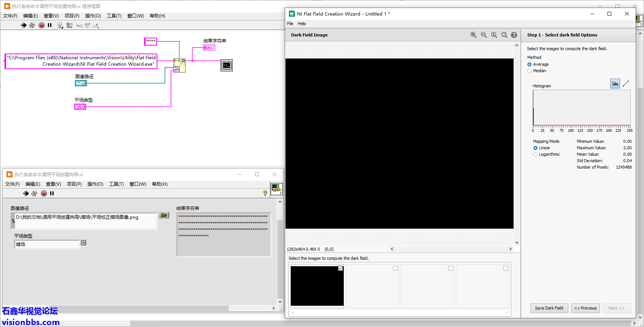This screenshot has width=644, height=327.
Task: Click the image viewer vertical scrollbar down arrow
Action: [517, 243]
